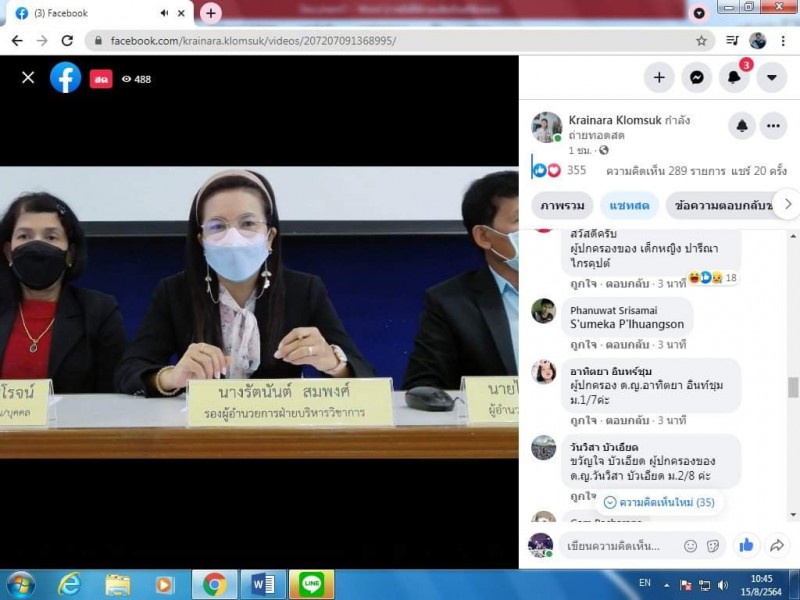Viewport: 800px width, 600px height.
Task: View the 18 reactions on ปาริณา comment
Action: pyautogui.click(x=713, y=278)
